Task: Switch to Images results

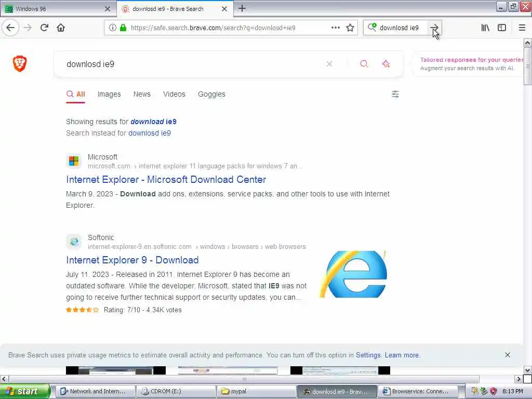Action: (109, 94)
